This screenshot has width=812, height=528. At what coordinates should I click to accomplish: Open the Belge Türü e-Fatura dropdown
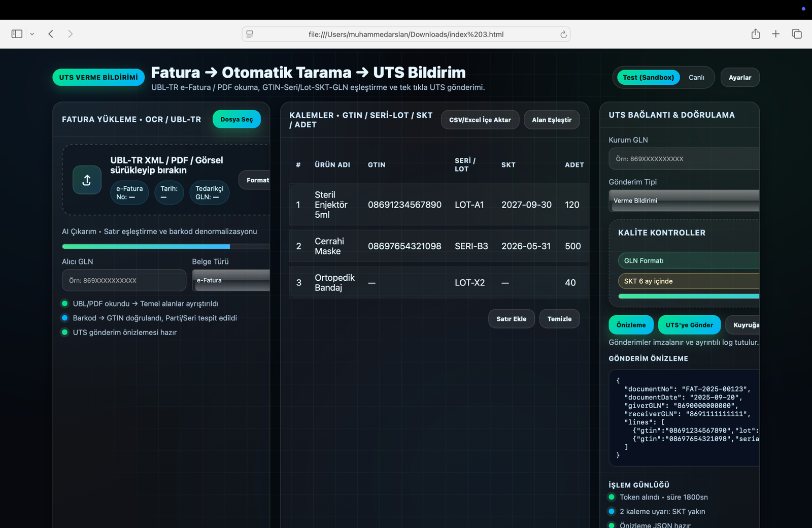click(231, 280)
